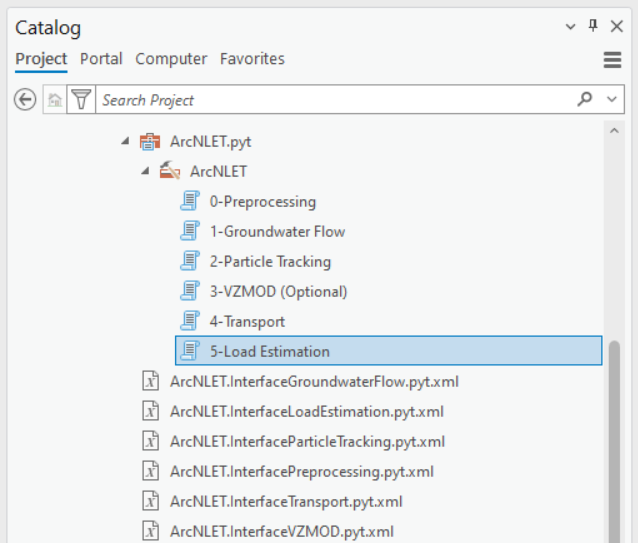
Task: Click the 4-Transport script icon
Action: coord(190,321)
